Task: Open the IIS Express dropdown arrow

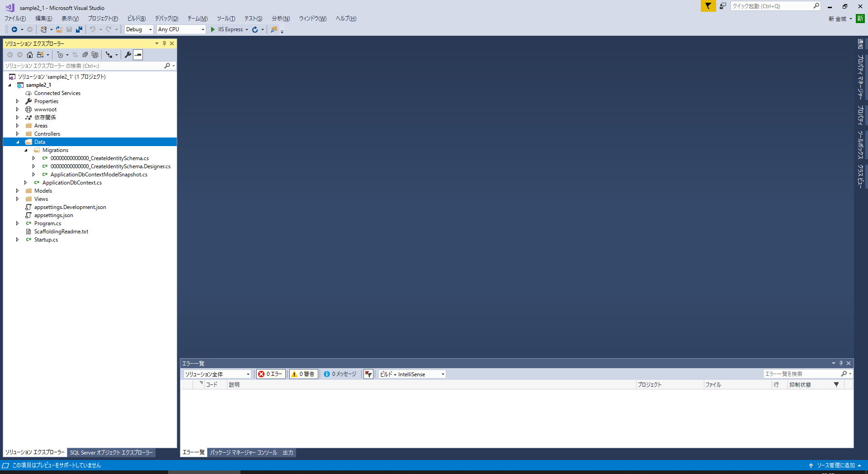Action: pos(247,29)
